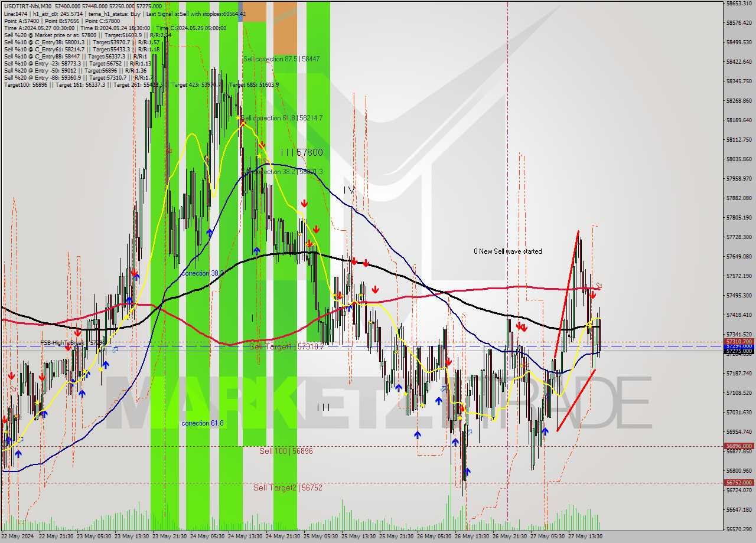Image resolution: width=756 pixels, height=543 pixels.
Task: Click the '25 May 21:30' time axis label
Action: 397,537
